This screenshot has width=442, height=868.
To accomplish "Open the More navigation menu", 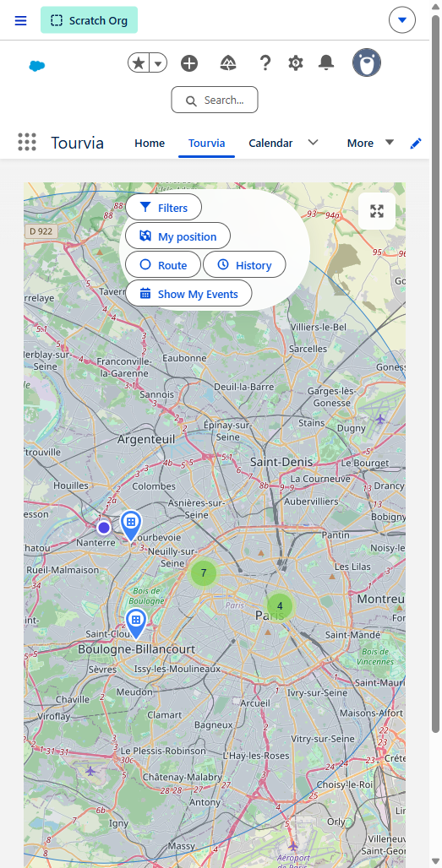I will (370, 143).
